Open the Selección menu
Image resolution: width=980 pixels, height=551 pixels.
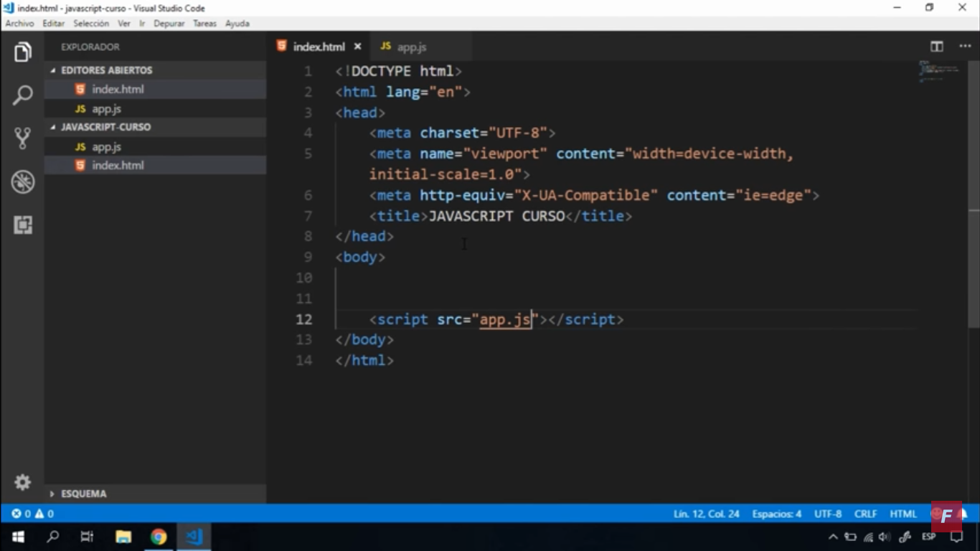pos(91,24)
